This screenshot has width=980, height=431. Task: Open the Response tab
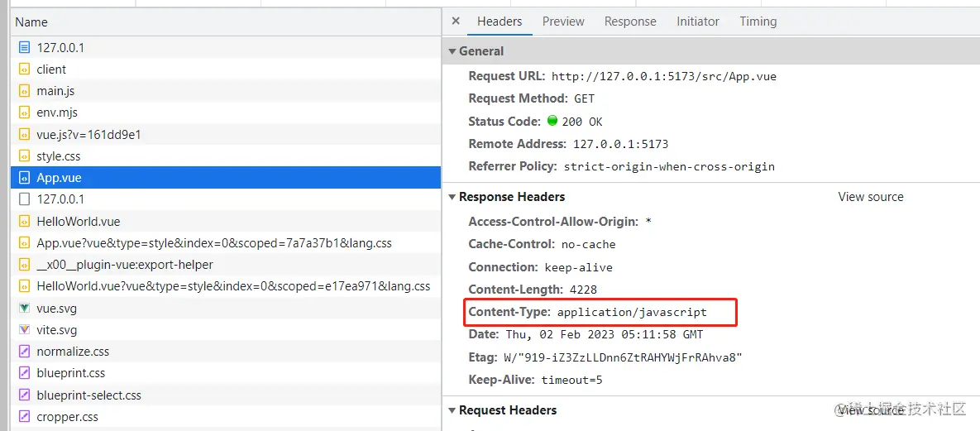630,22
